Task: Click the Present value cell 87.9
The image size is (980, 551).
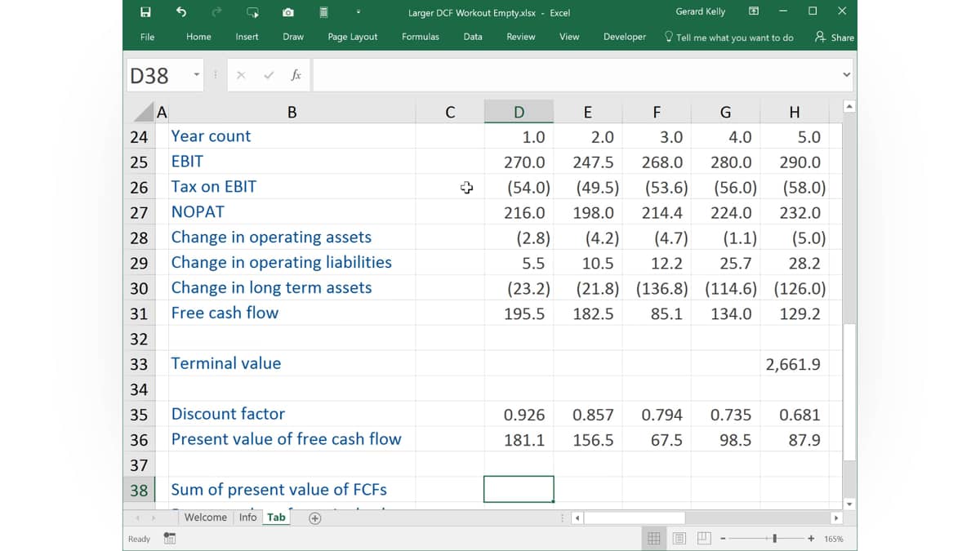Action: [794, 440]
